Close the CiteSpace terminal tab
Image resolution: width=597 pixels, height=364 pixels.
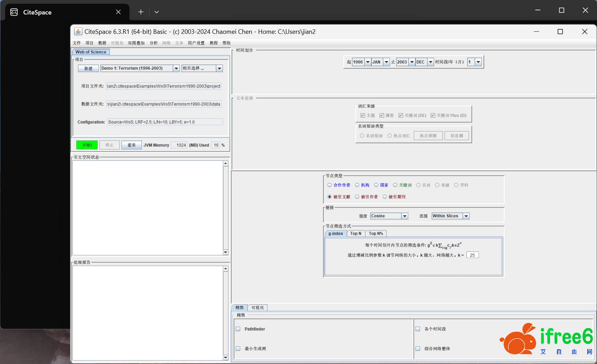click(x=118, y=12)
